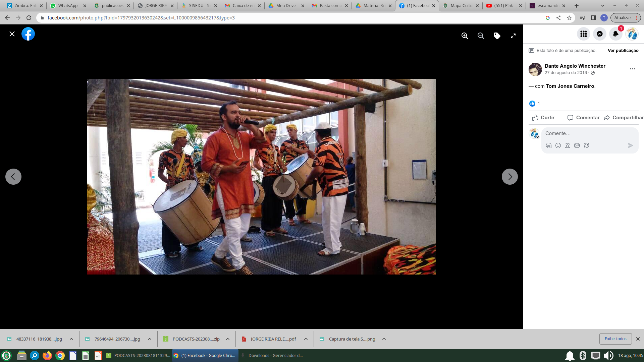Insert an emoji in comment
The image size is (644, 362).
pos(558,145)
